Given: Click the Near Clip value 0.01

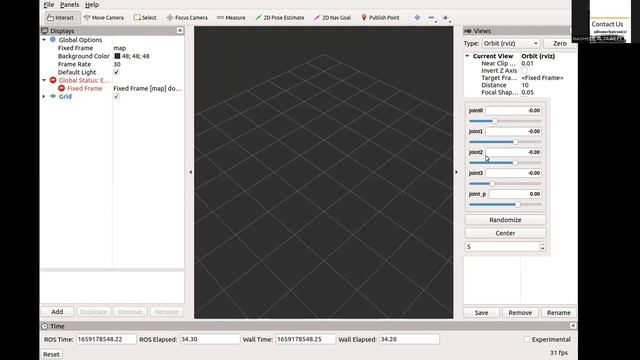Looking at the screenshot, I should click(527, 63).
